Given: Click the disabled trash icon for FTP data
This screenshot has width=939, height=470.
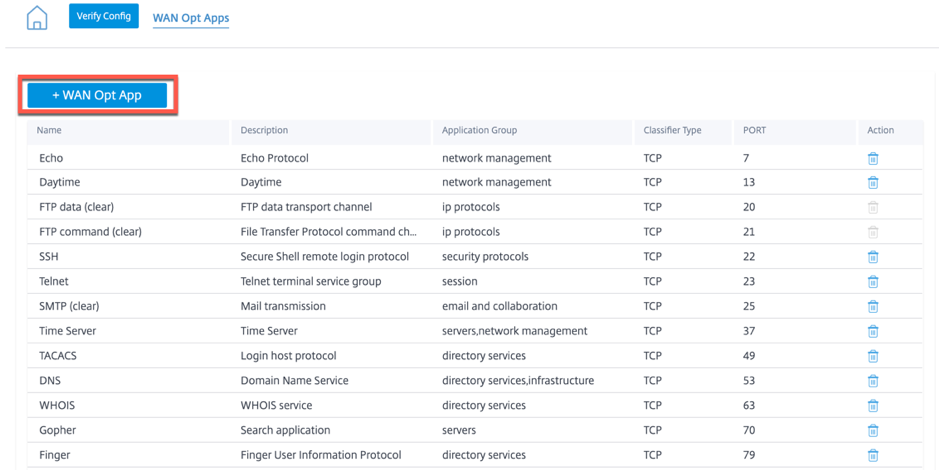Looking at the screenshot, I should [873, 208].
